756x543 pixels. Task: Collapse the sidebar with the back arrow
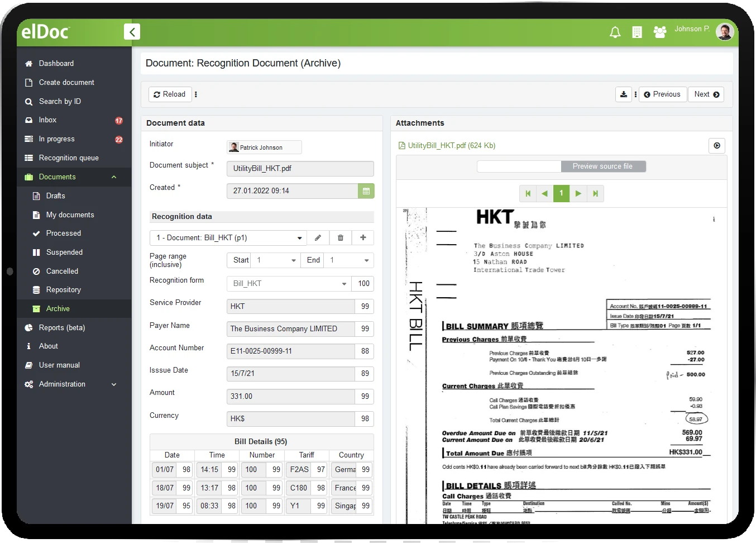[132, 32]
